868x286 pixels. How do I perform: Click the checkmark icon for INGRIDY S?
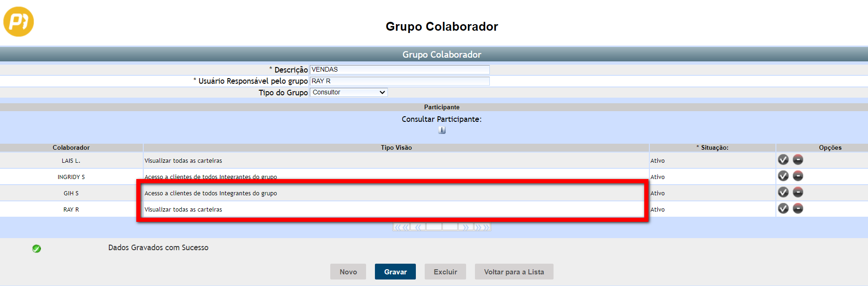783,176
